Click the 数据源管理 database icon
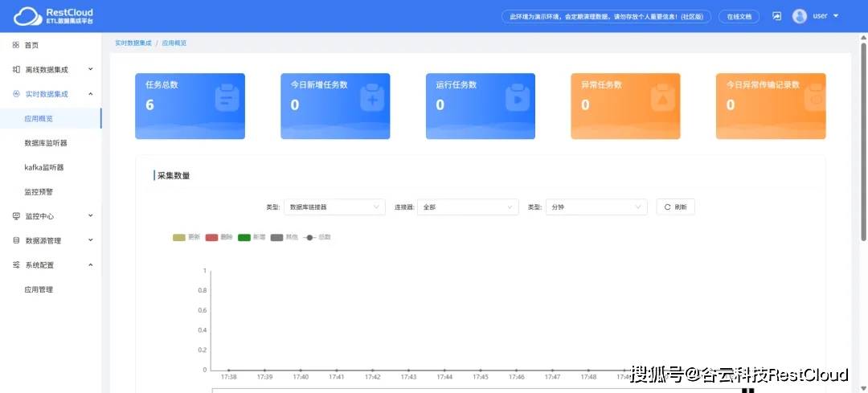The height and width of the screenshot is (393, 868). coord(16,241)
